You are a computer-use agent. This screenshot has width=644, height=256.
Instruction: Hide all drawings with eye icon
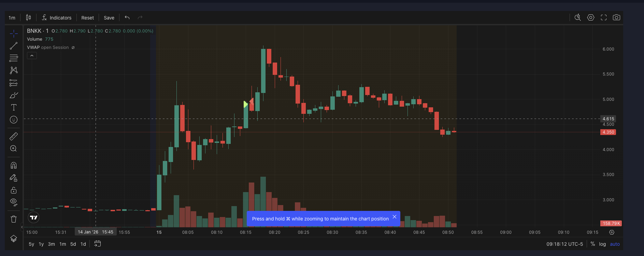click(14, 202)
